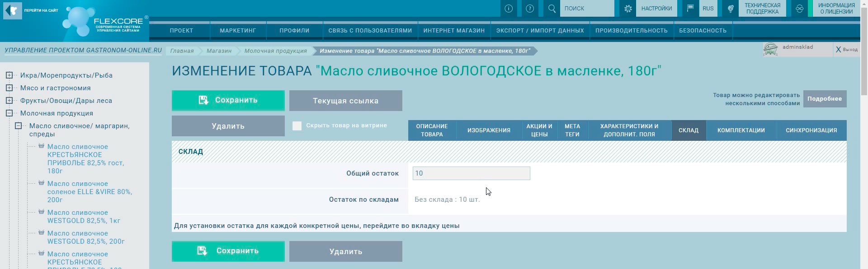868x269 pixels.
Task: Open ХАРАКТЕРИСТИКИ И ДОПОЛНИТ. ПОЛЯ tab
Action: (629, 130)
